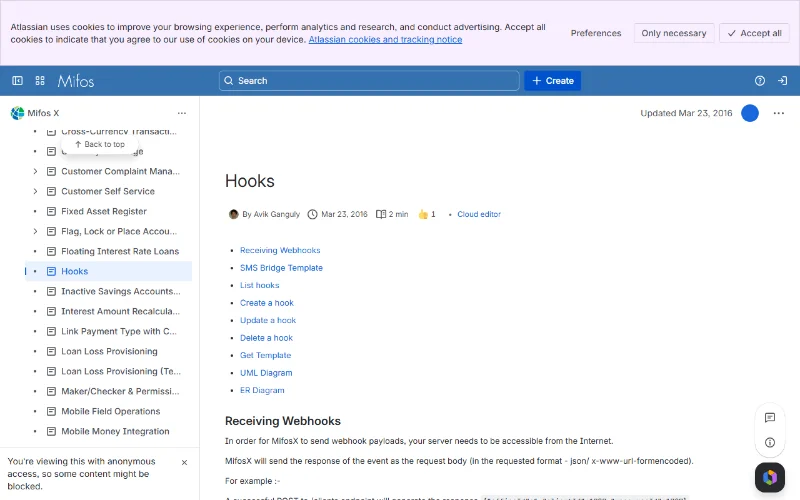The height and width of the screenshot is (500, 800).
Task: Click the Mifos X space globe icon
Action: (x=17, y=113)
